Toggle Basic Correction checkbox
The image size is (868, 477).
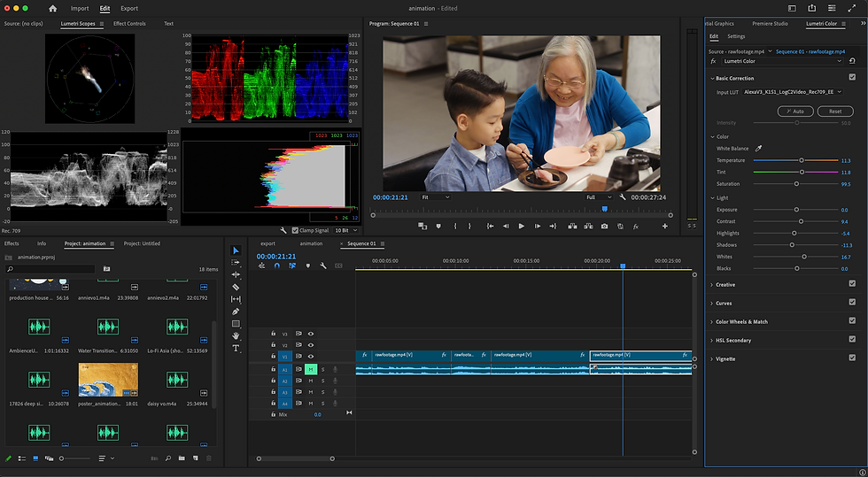[852, 78]
